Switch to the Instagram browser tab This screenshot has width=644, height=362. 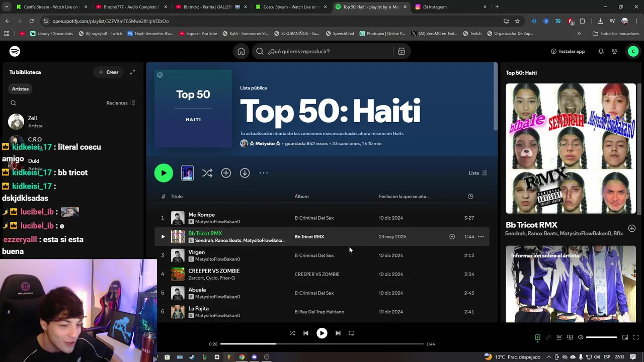click(450, 7)
